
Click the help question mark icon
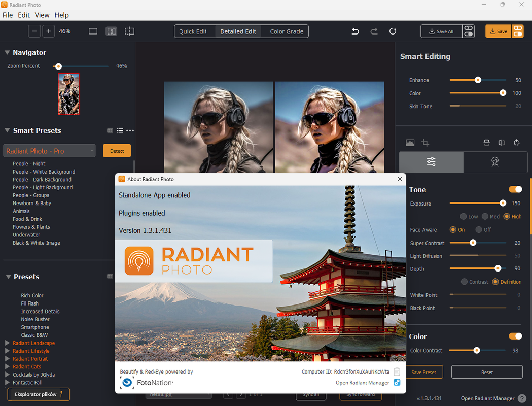(522, 398)
